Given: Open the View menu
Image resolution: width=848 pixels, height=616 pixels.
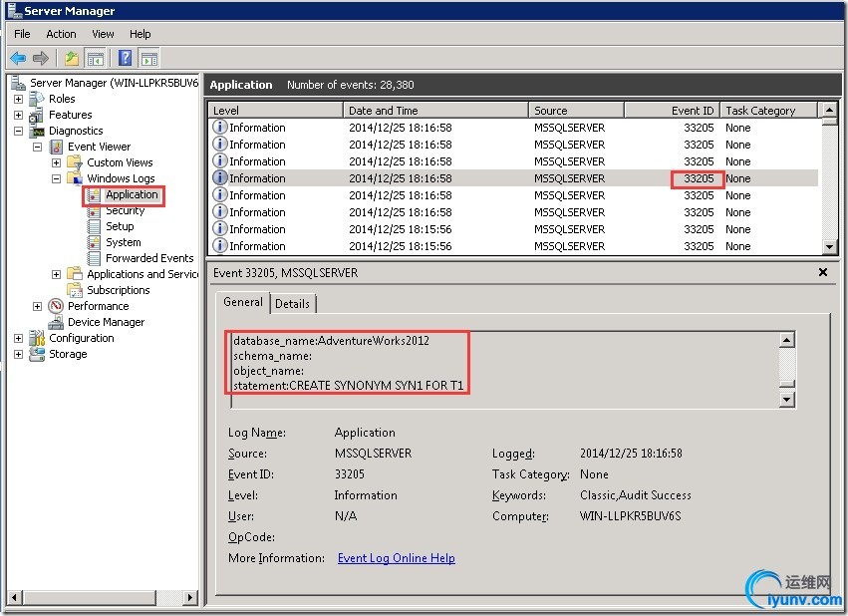Looking at the screenshot, I should coord(103,34).
